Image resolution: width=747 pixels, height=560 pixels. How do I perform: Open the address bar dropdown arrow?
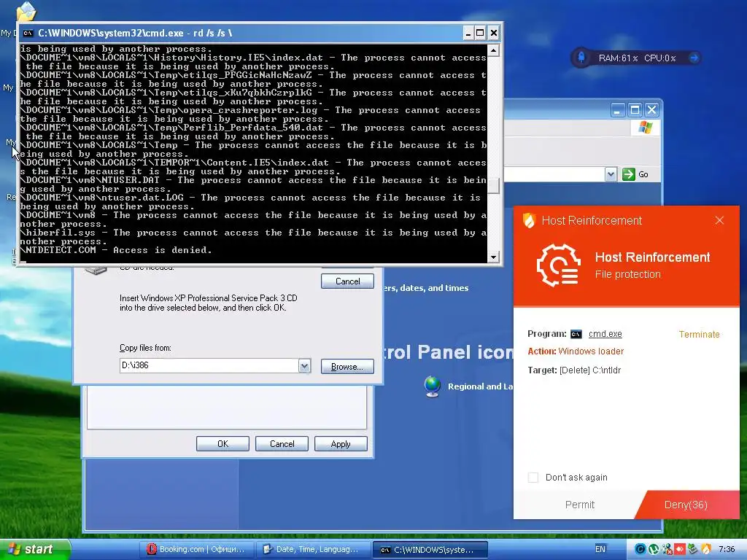pos(611,174)
